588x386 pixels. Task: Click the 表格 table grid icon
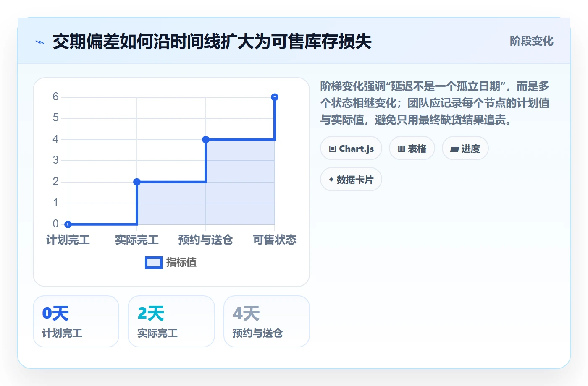coord(402,149)
